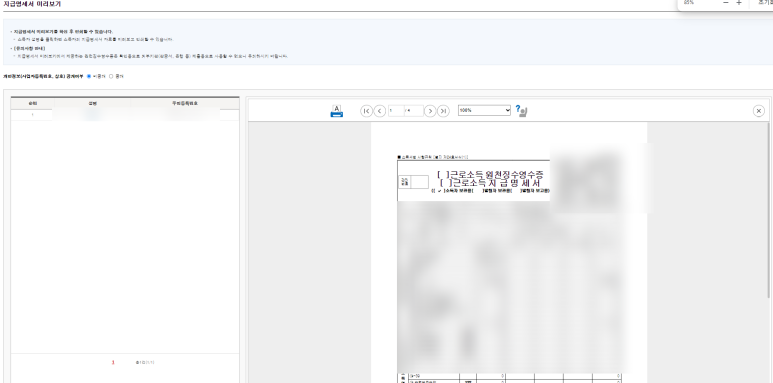Click the 순번 column header

[33, 104]
